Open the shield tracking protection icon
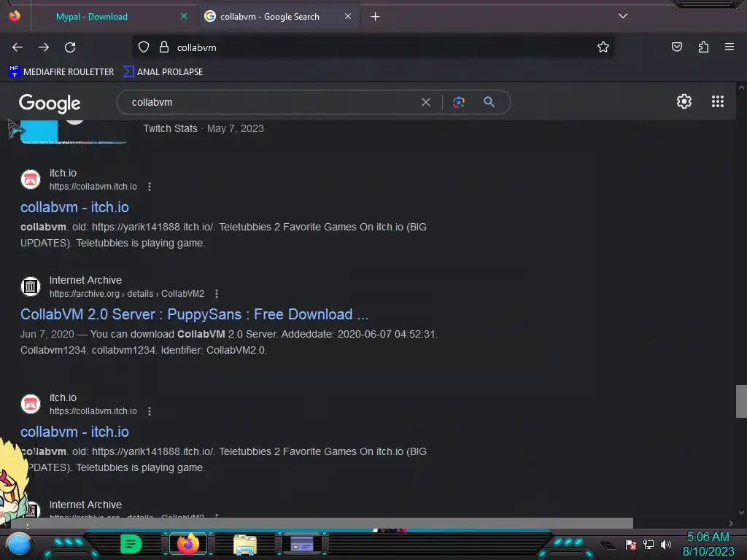This screenshot has width=747, height=560. [144, 47]
